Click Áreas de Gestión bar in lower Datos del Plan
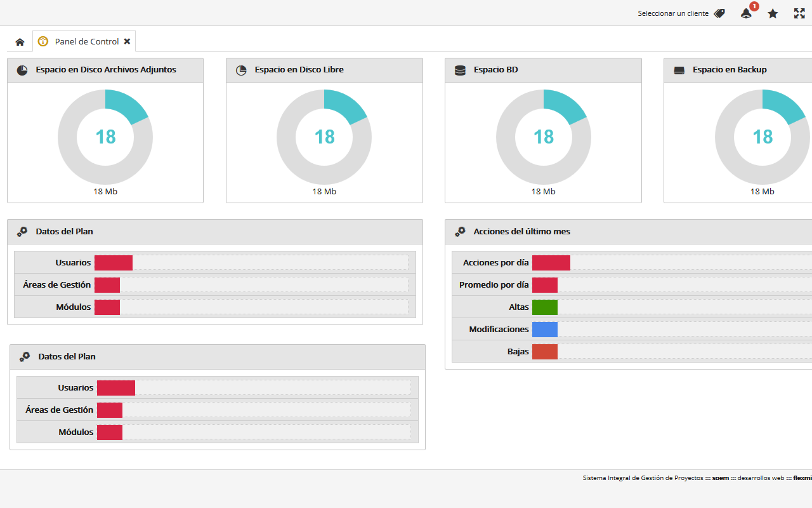The height and width of the screenshot is (508, 812). (110, 410)
